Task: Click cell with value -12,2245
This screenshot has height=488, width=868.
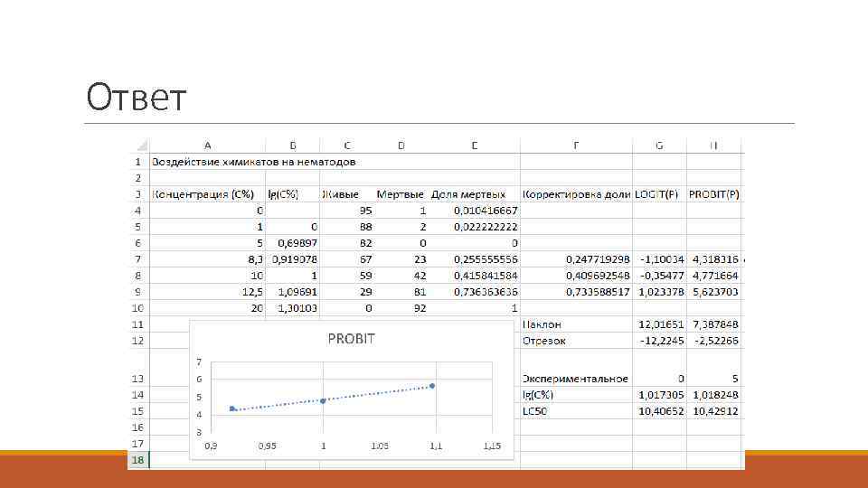Action: [x=659, y=341]
